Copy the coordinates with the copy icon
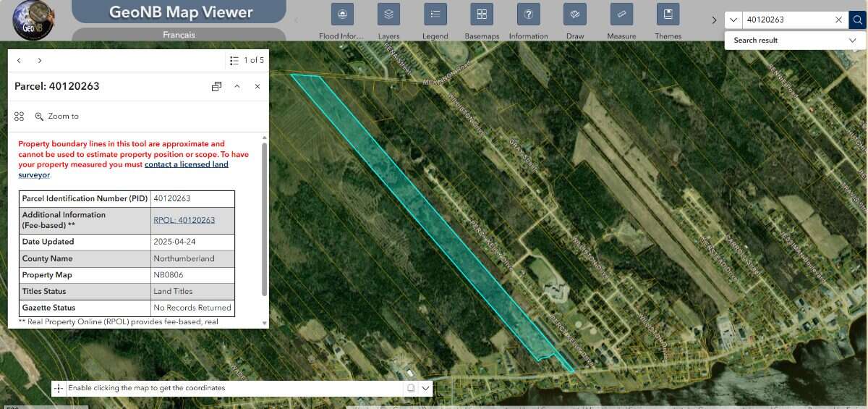Viewport: 868px width, 409px height. (x=410, y=388)
